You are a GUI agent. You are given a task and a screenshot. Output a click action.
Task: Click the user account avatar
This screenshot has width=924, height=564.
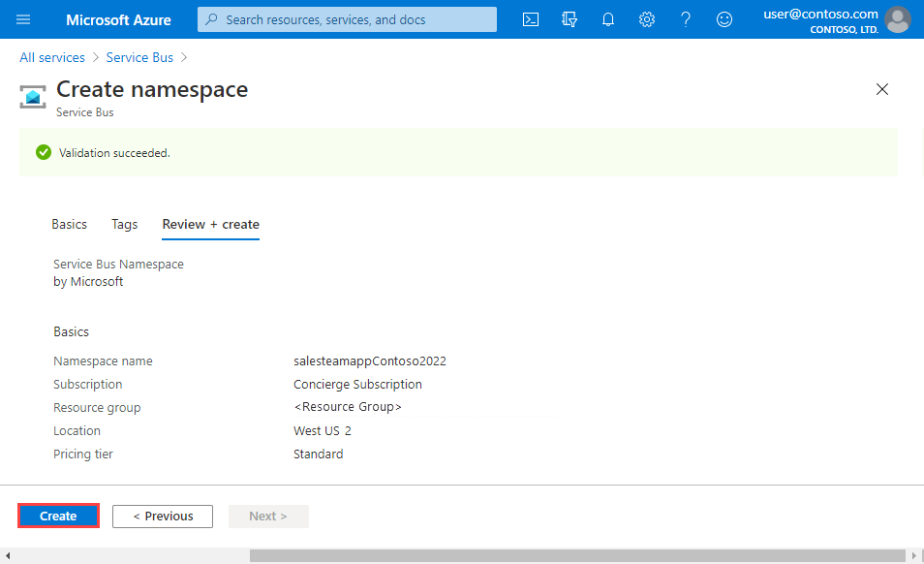pyautogui.click(x=898, y=20)
